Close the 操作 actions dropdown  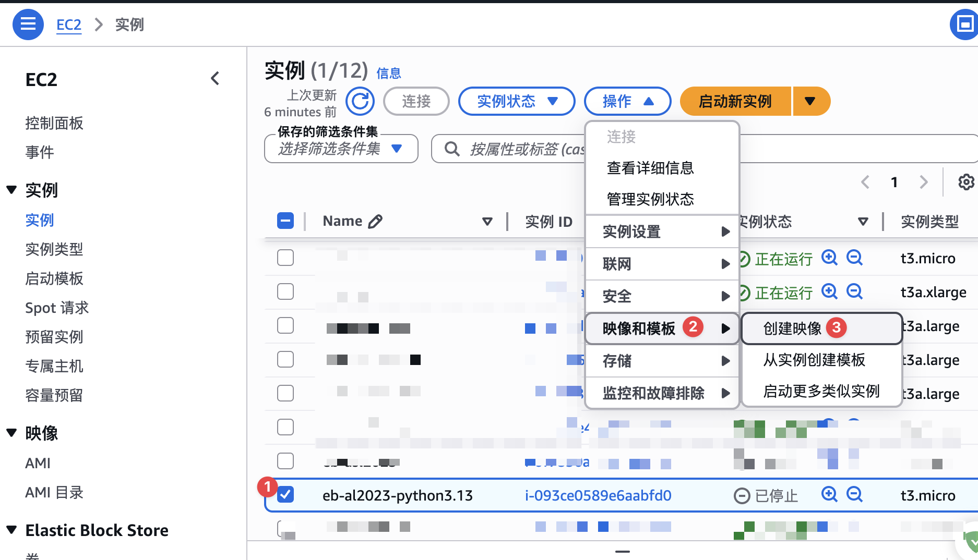pos(628,101)
